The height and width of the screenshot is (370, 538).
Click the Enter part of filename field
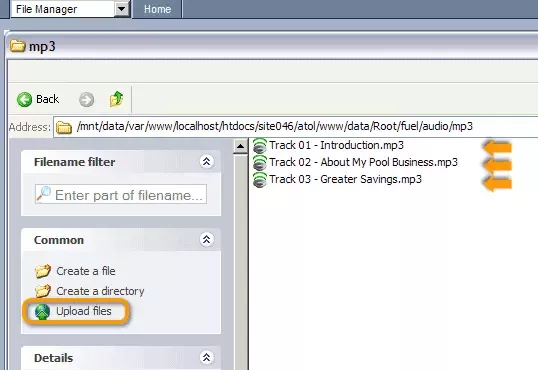click(121, 194)
